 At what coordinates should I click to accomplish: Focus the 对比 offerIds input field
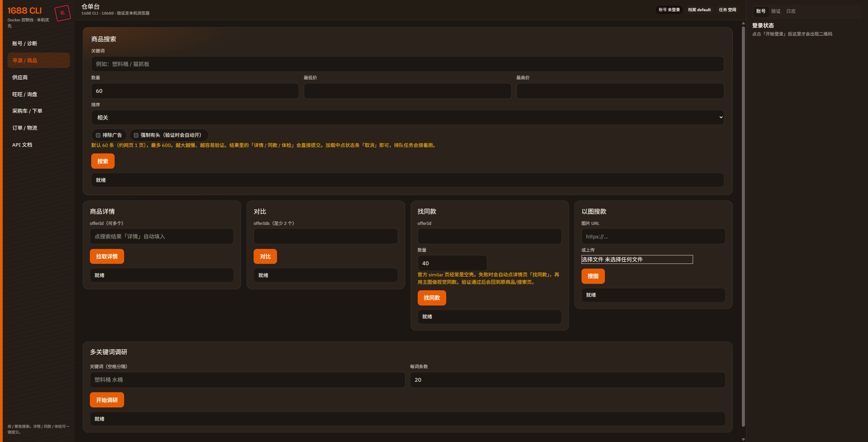[x=325, y=236]
